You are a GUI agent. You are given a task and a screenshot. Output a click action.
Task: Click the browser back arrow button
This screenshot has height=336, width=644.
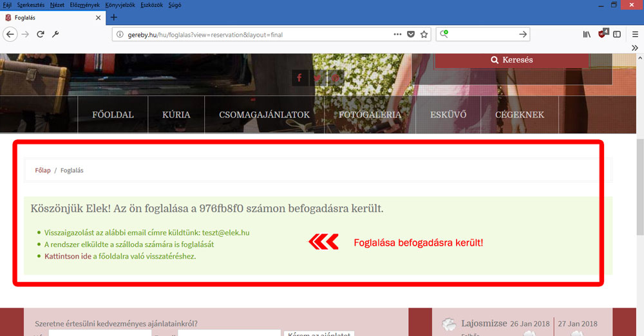pos(10,34)
